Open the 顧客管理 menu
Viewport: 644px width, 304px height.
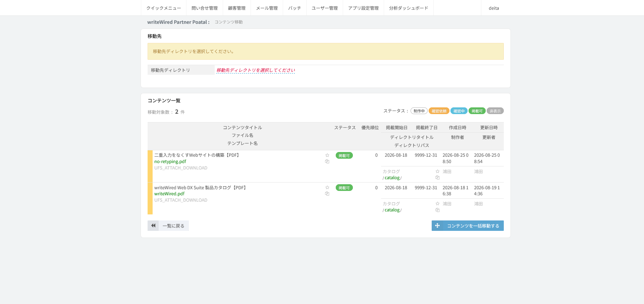[x=237, y=8]
